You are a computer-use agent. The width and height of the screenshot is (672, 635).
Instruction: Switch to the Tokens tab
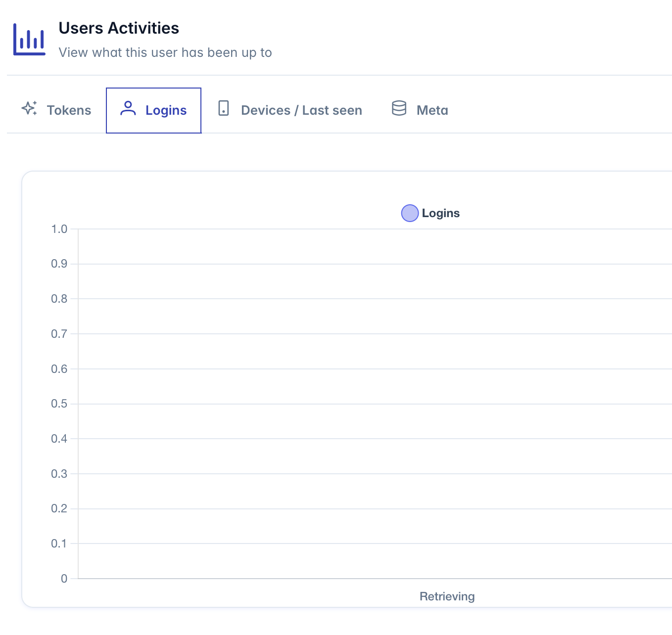pos(56,110)
